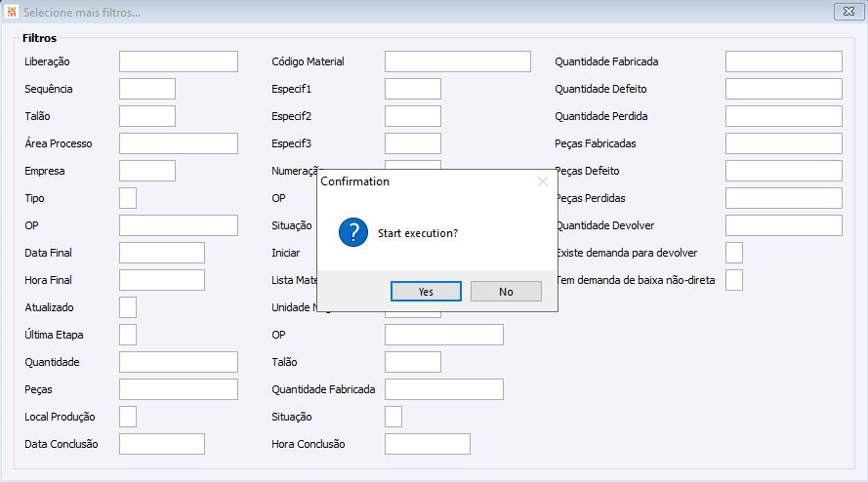Screen dimensions: 868x482
Task: Click into the Área Processo field
Action: tap(179, 143)
